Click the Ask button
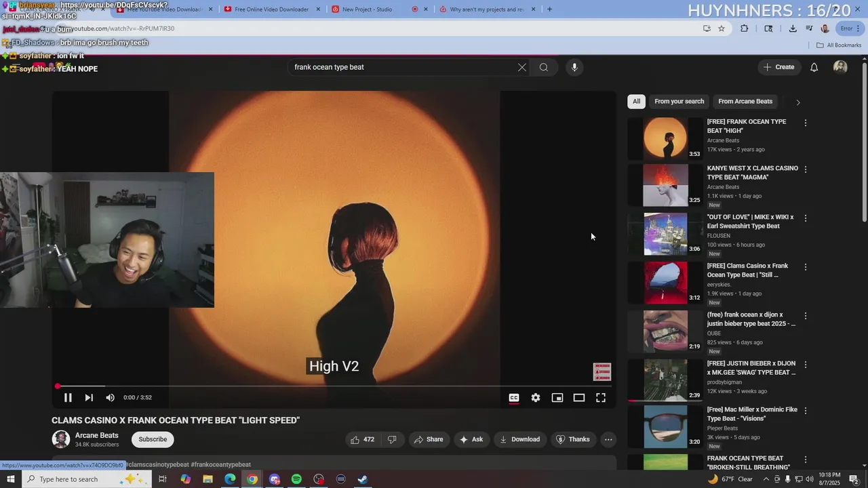Viewport: 868px width, 488px height. click(471, 439)
